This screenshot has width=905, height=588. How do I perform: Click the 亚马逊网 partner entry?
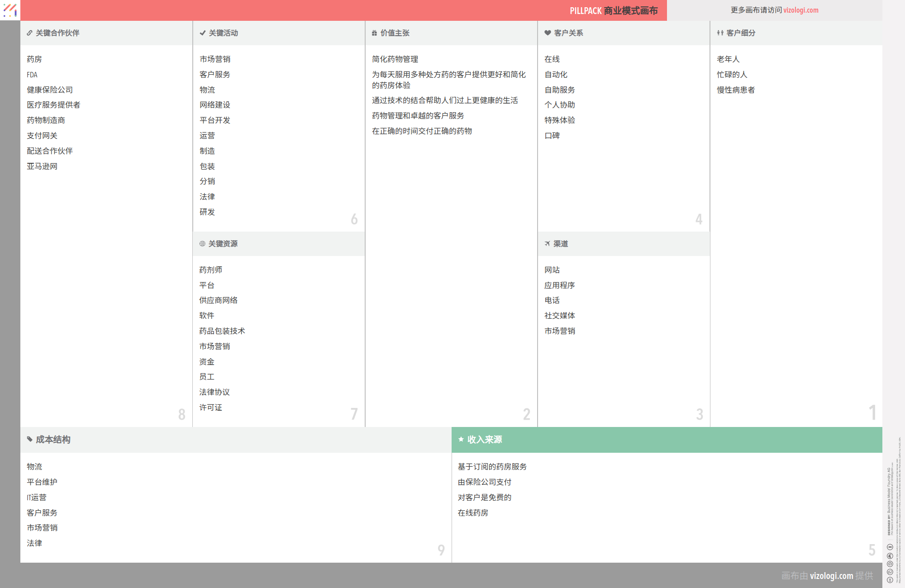(x=42, y=166)
